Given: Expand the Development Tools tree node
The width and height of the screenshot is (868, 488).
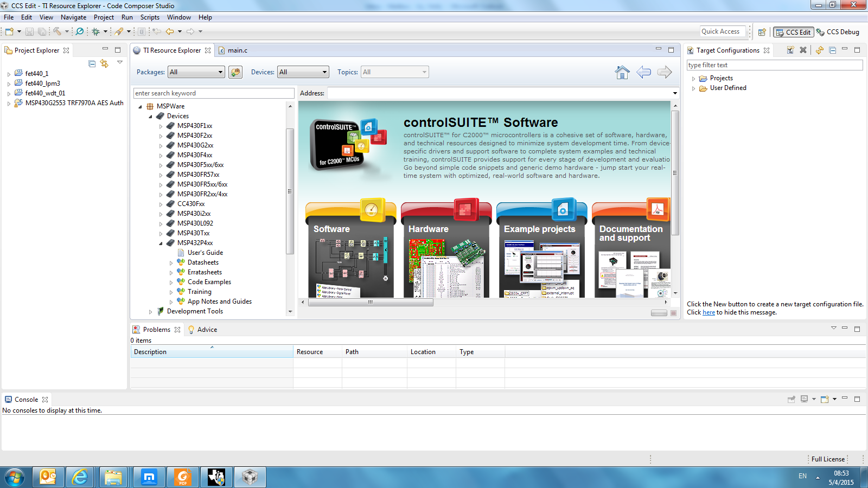Looking at the screenshot, I should (150, 312).
